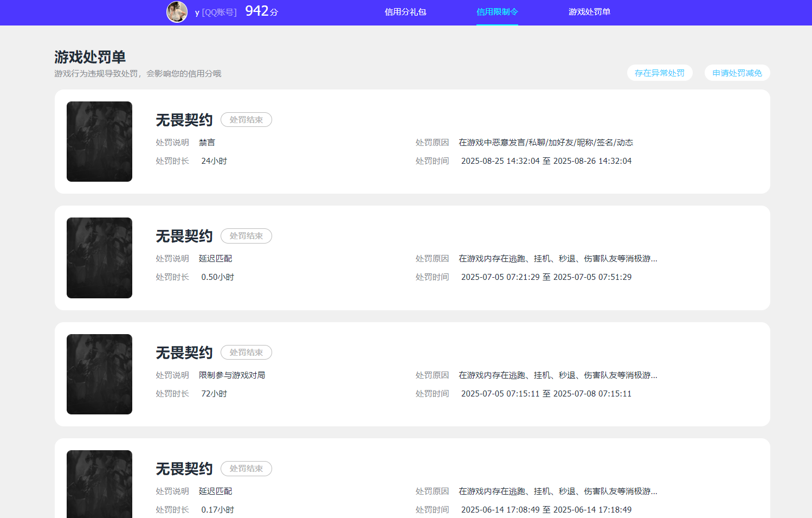This screenshot has width=812, height=518.
Task: Click the 无畏契约 title of the first card
Action: (184, 119)
